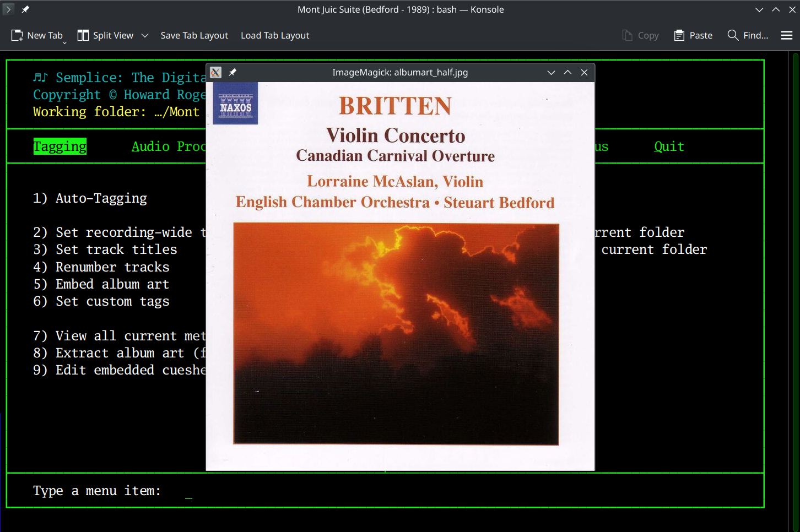Viewport: 800px width, 532px height.
Task: Select the Split View icon
Action: coord(83,35)
